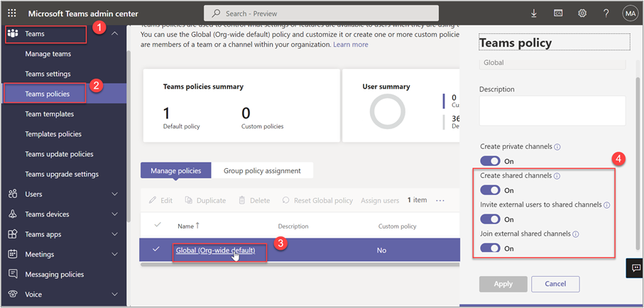The height and width of the screenshot is (308, 644).
Task: Click the Meetings calendar icon
Action: tap(12, 254)
